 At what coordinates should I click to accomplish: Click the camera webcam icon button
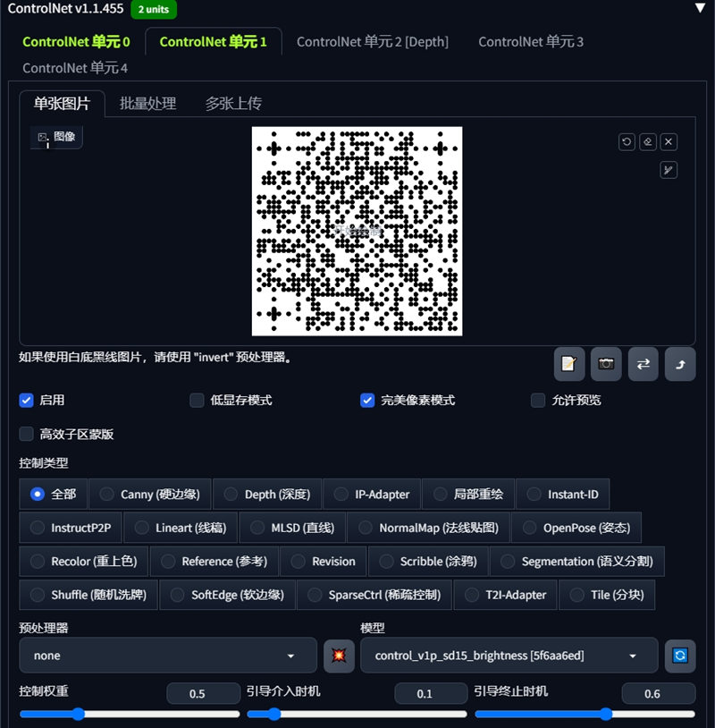606,364
